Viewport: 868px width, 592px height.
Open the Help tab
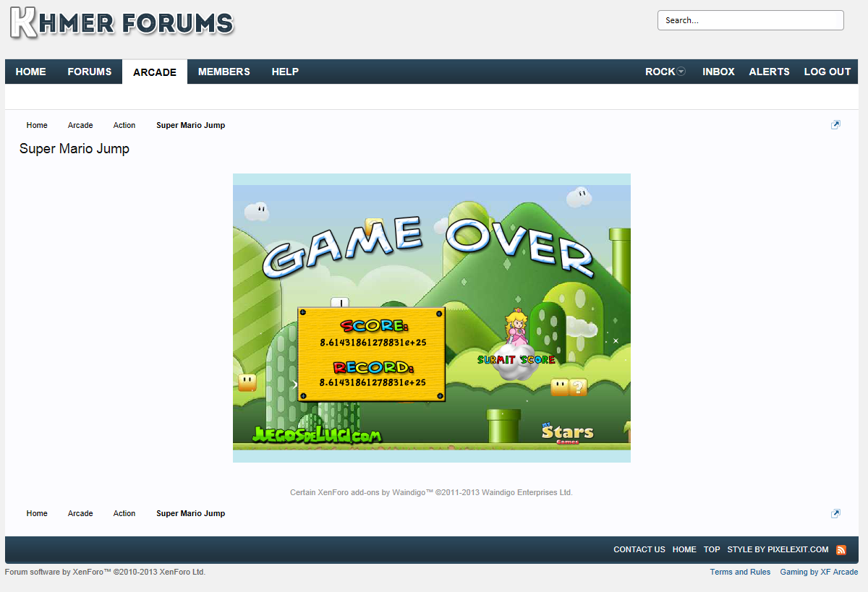tap(285, 72)
